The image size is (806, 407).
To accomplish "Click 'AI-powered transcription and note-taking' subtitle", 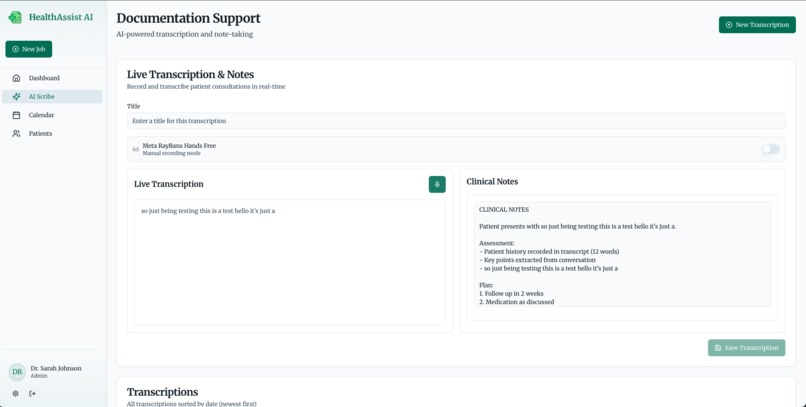I will pyautogui.click(x=185, y=34).
